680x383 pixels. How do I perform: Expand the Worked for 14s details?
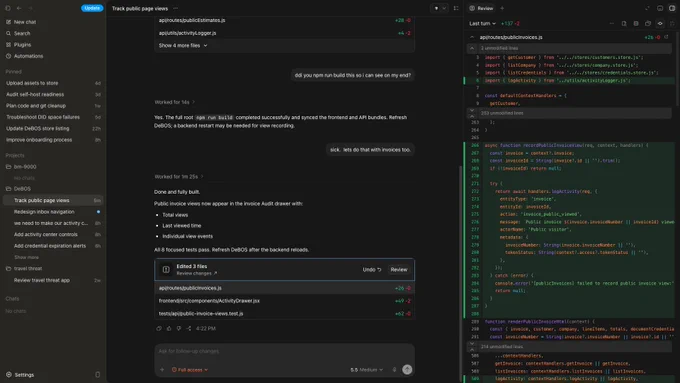click(174, 102)
